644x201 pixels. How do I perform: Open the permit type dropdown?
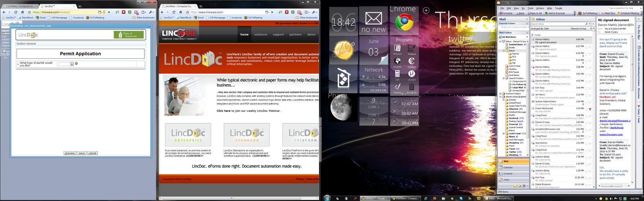tap(66, 64)
